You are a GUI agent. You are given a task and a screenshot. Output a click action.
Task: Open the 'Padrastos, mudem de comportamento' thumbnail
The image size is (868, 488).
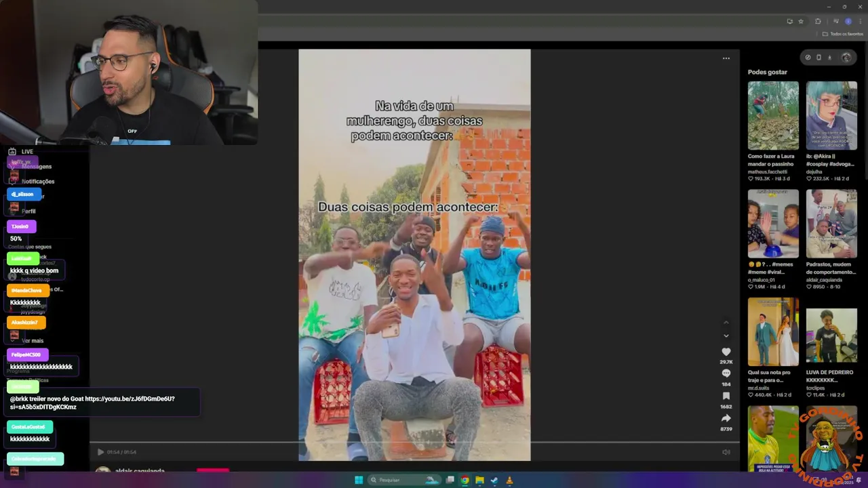pyautogui.click(x=831, y=224)
